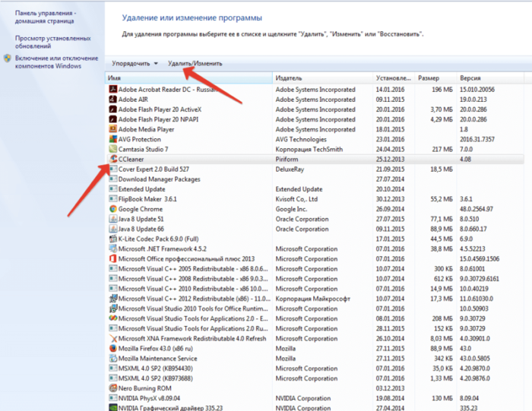
Task: Select the Extended Update program name
Action: [142, 189]
